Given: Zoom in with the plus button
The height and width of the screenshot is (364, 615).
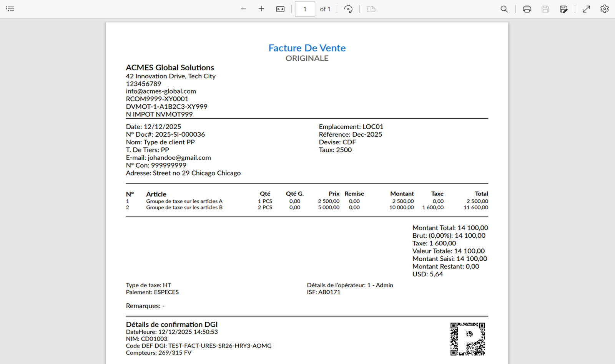Looking at the screenshot, I should 261,9.
